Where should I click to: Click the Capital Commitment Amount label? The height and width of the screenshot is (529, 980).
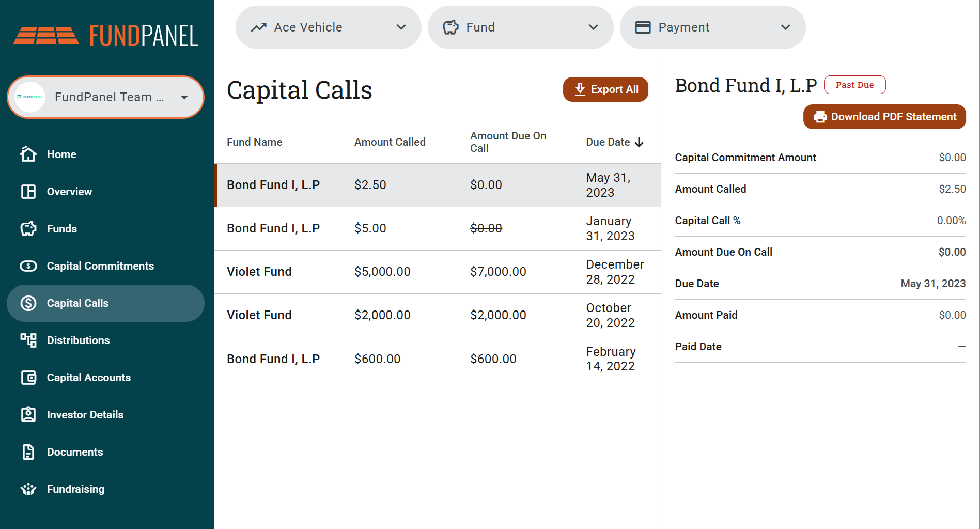(745, 158)
